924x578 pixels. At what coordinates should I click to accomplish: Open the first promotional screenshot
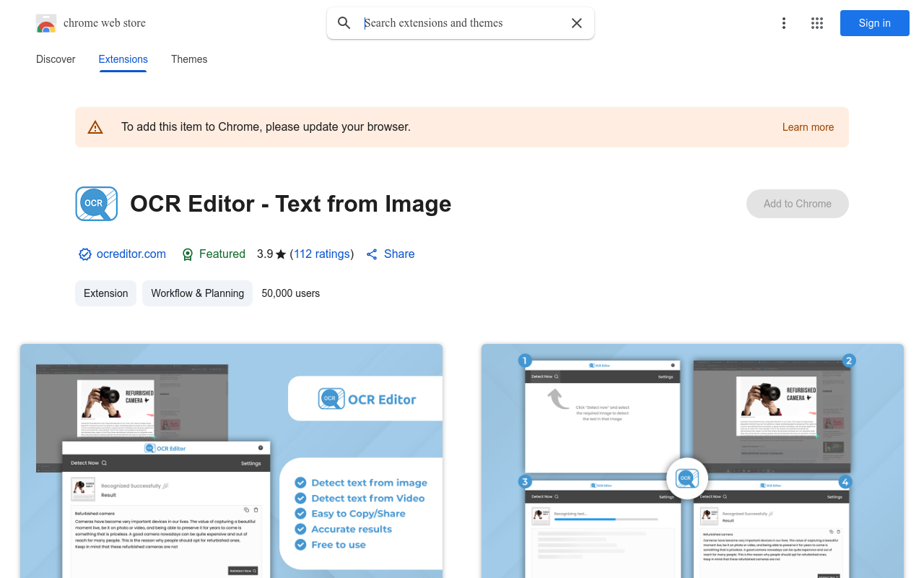[x=231, y=461]
